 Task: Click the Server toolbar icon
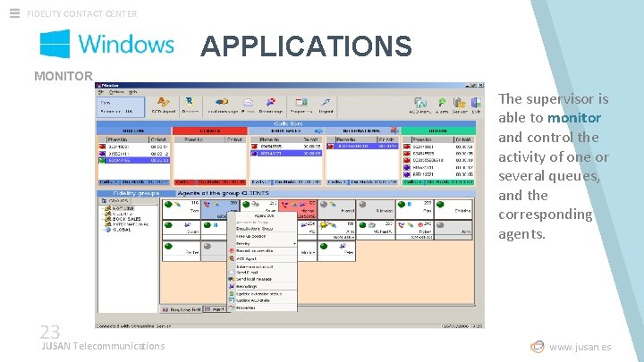459,105
